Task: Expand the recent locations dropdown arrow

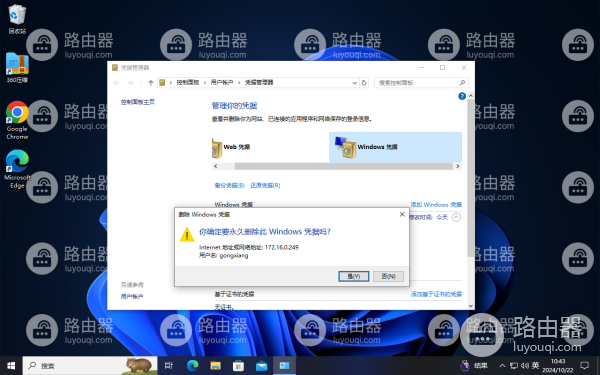Action: tap(141, 83)
